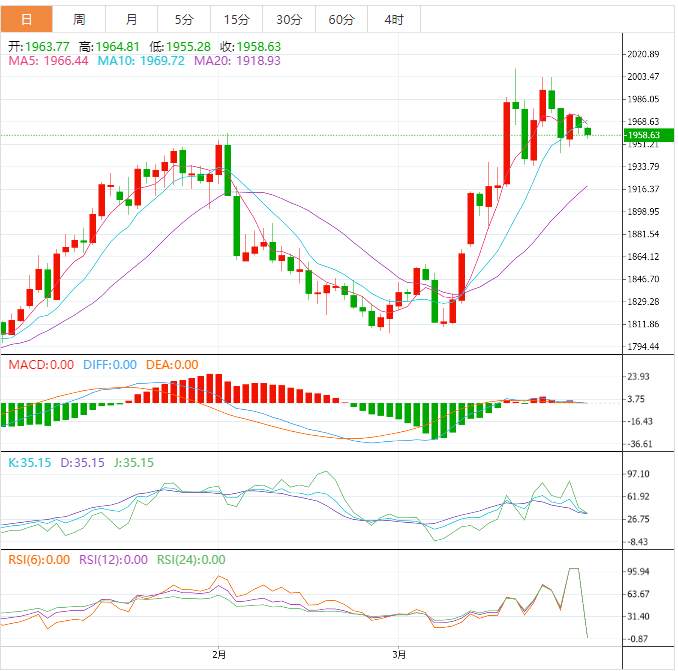
Task: Open the 5分 five-minute chart tab
Action: (184, 20)
